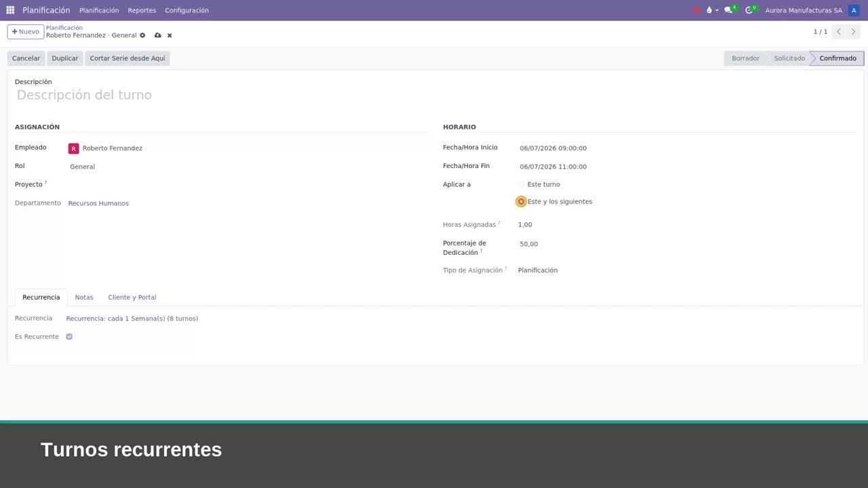Switch to the Notas tab

(84, 298)
